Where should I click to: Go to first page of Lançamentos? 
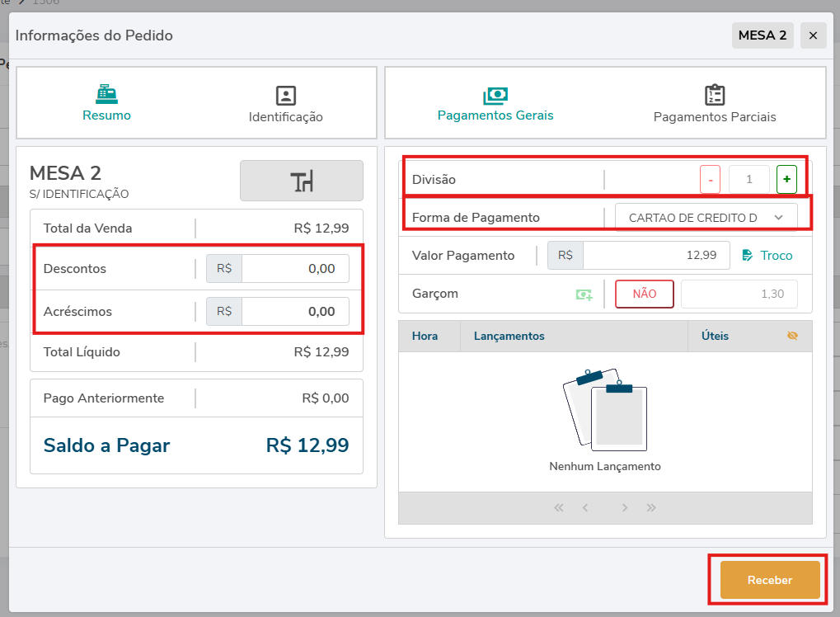coord(559,508)
